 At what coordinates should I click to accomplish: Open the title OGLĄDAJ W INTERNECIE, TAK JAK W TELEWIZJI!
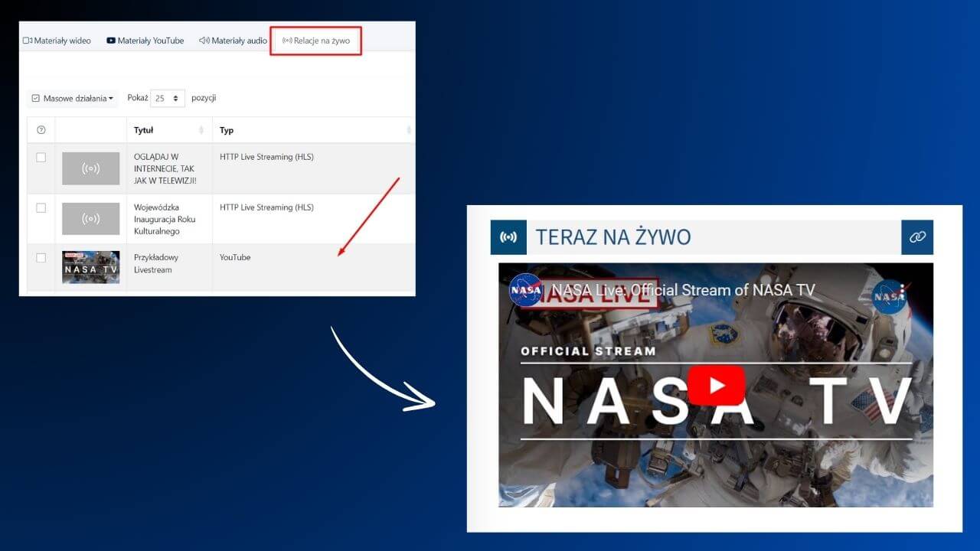pyautogui.click(x=165, y=169)
